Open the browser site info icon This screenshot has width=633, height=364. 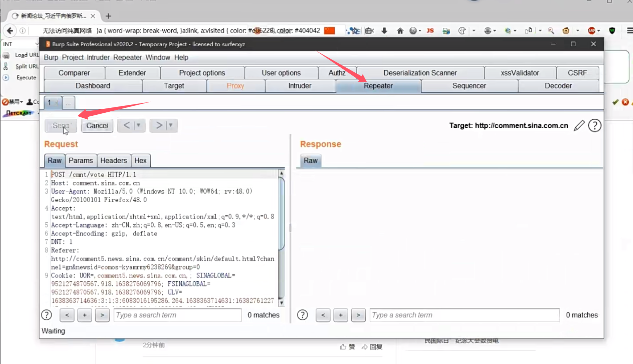coord(22,31)
